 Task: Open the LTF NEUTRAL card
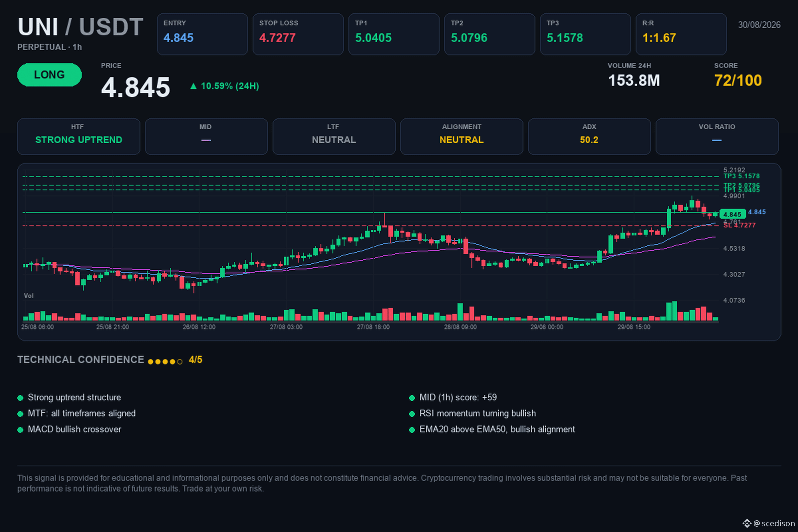(x=334, y=137)
